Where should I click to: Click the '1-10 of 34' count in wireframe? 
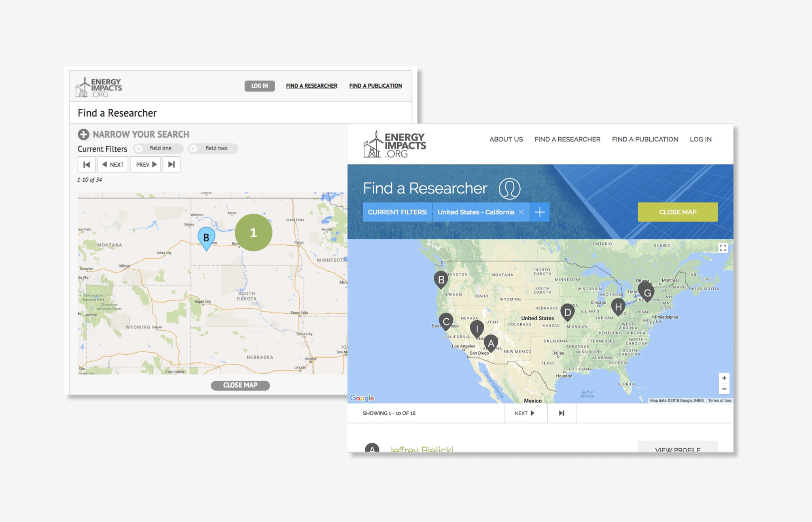(x=89, y=180)
